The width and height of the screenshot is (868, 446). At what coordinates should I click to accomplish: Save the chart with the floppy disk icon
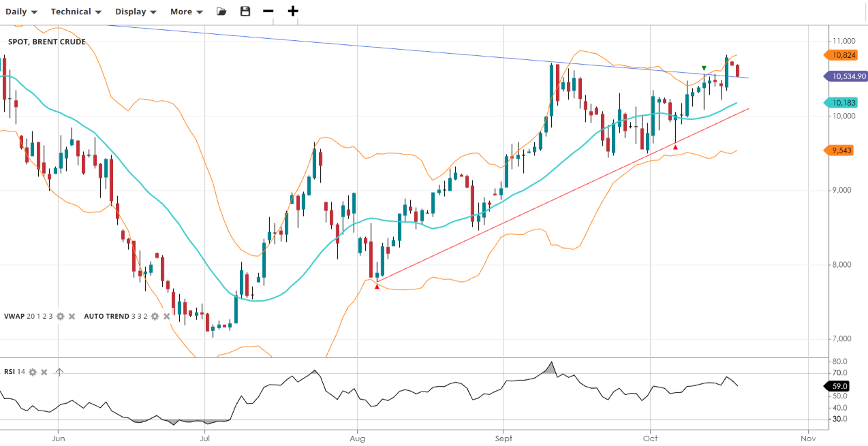pos(245,12)
